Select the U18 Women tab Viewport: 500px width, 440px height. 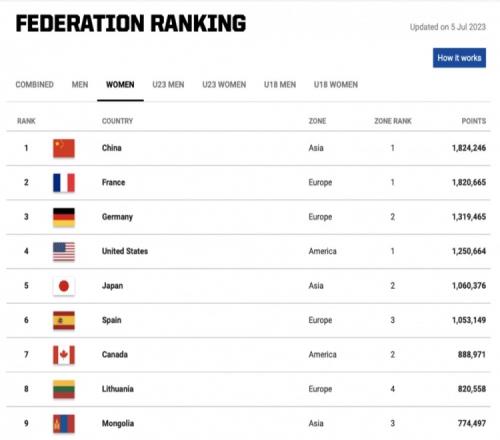pyautogui.click(x=336, y=85)
